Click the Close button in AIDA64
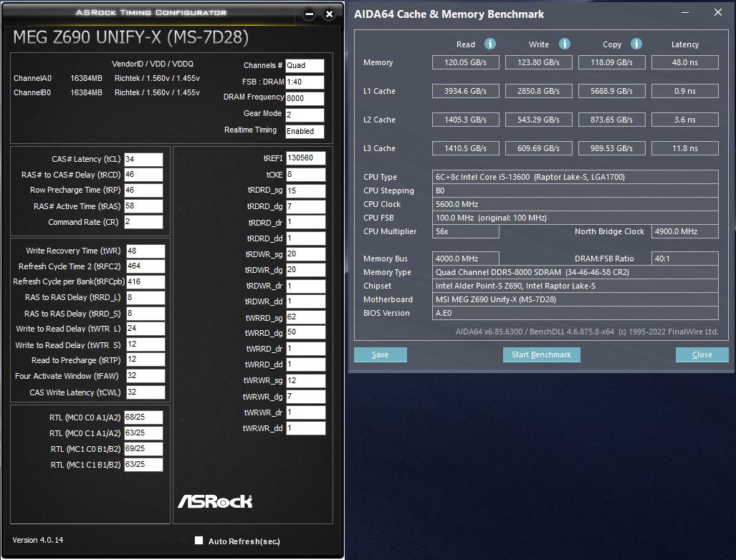Viewport: 736px width, 560px height. pyautogui.click(x=702, y=354)
